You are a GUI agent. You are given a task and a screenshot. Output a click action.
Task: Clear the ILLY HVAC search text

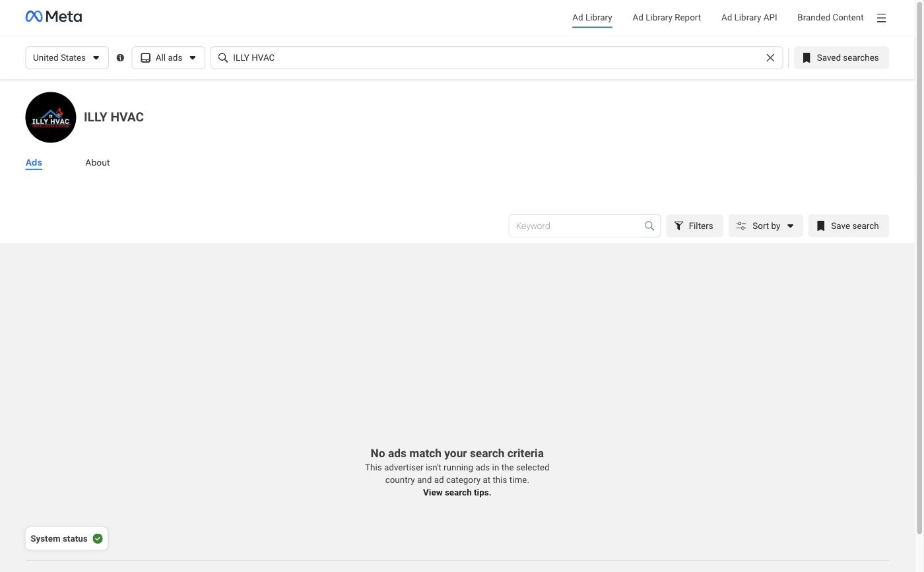(x=770, y=58)
